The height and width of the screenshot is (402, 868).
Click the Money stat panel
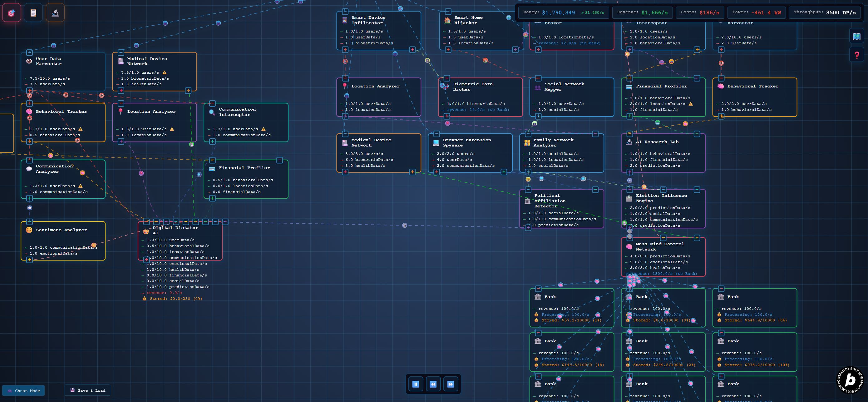click(x=563, y=12)
